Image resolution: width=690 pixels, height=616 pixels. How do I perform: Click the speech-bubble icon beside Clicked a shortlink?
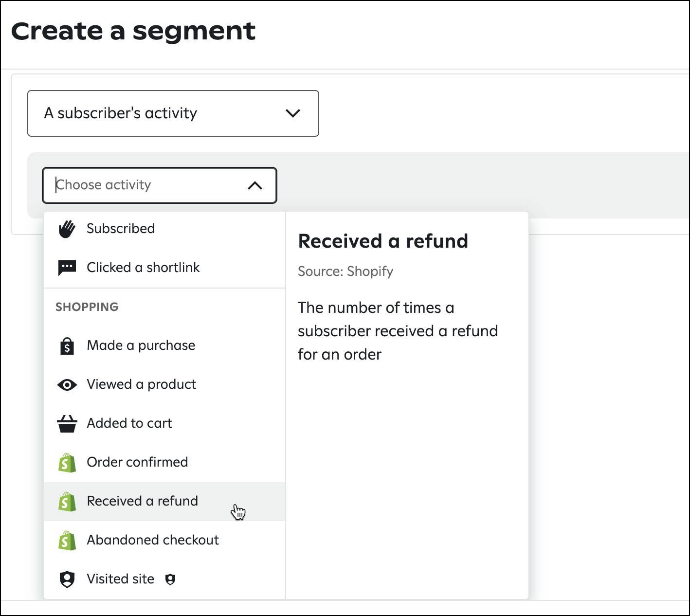tap(67, 267)
